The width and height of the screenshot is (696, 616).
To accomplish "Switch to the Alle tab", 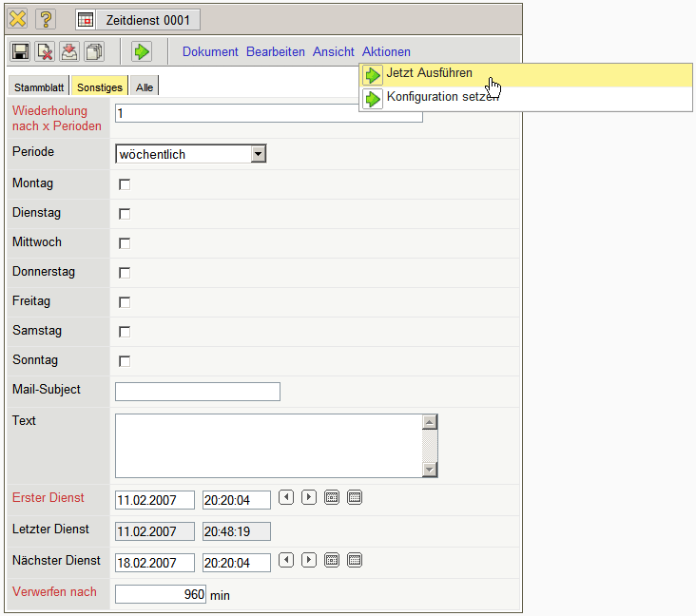I will point(145,87).
